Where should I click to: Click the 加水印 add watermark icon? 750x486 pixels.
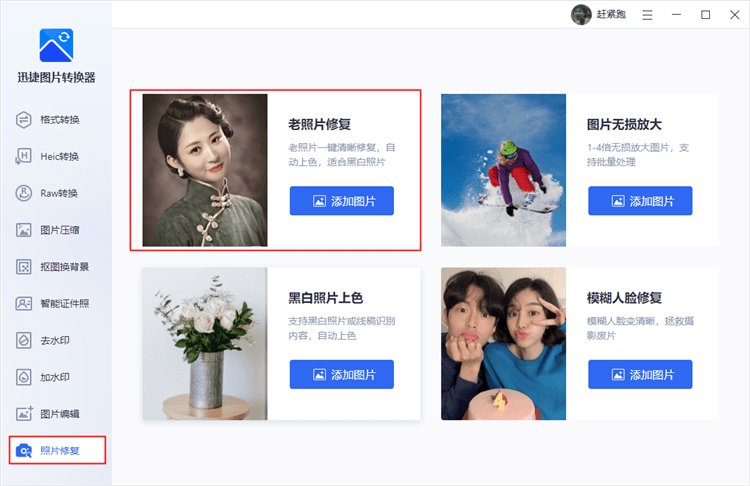click(23, 377)
